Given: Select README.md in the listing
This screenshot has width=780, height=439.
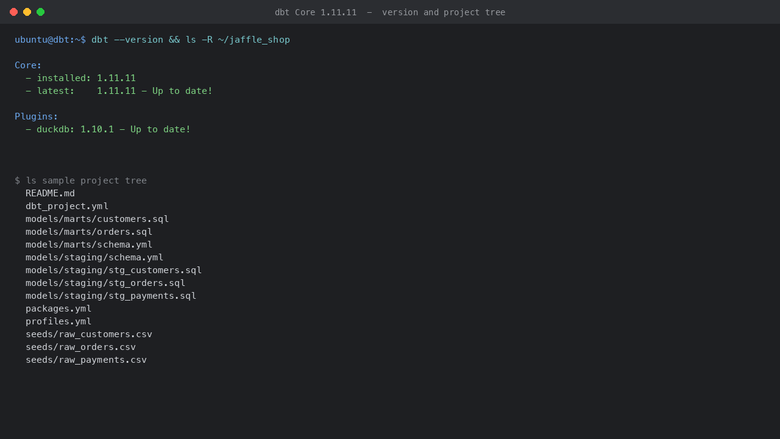Looking at the screenshot, I should coord(50,193).
